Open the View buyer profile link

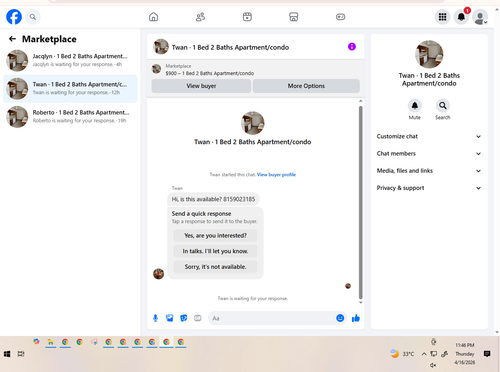pyautogui.click(x=276, y=174)
